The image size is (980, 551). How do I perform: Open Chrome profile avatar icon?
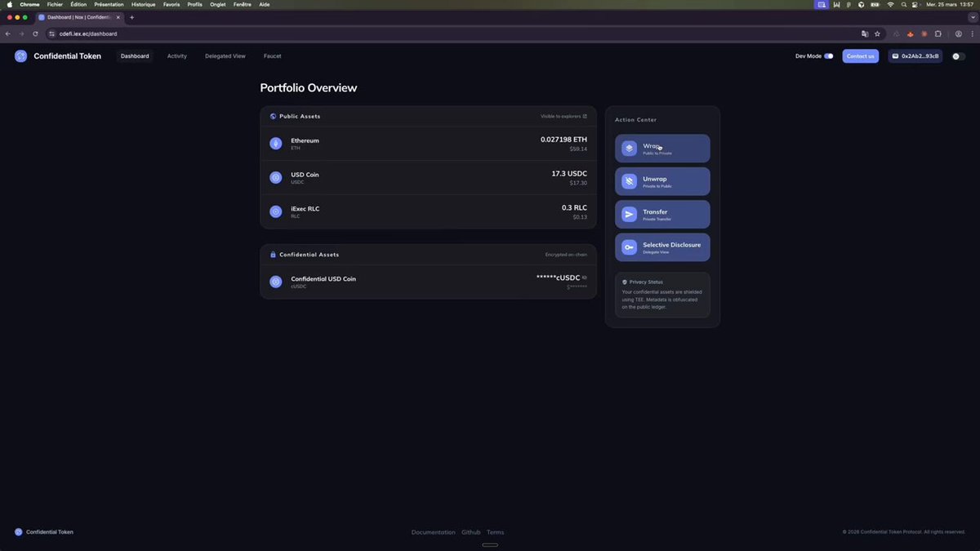(x=959, y=33)
